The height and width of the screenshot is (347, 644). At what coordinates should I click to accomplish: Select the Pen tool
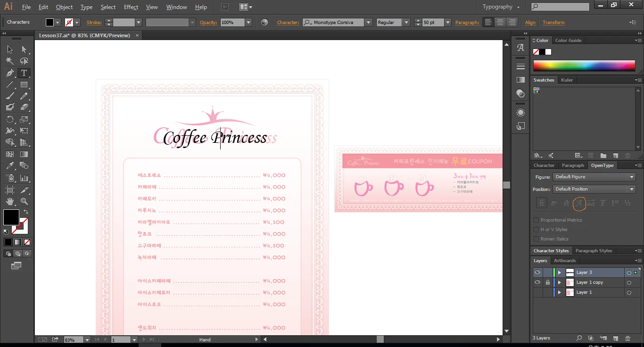pos(10,73)
